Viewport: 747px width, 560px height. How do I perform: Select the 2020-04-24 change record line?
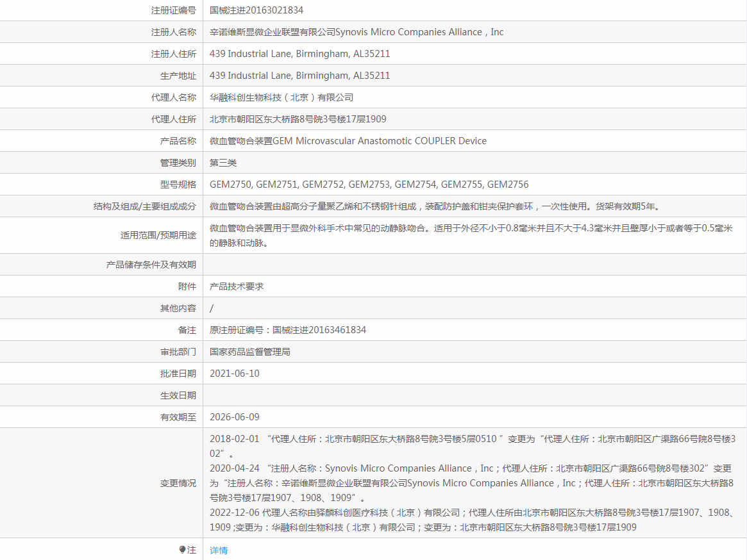pos(472,483)
